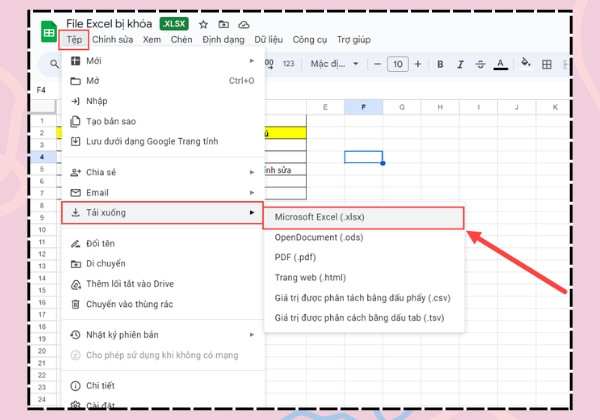
Task: Open the Dữ liệu menu
Action: [269, 40]
